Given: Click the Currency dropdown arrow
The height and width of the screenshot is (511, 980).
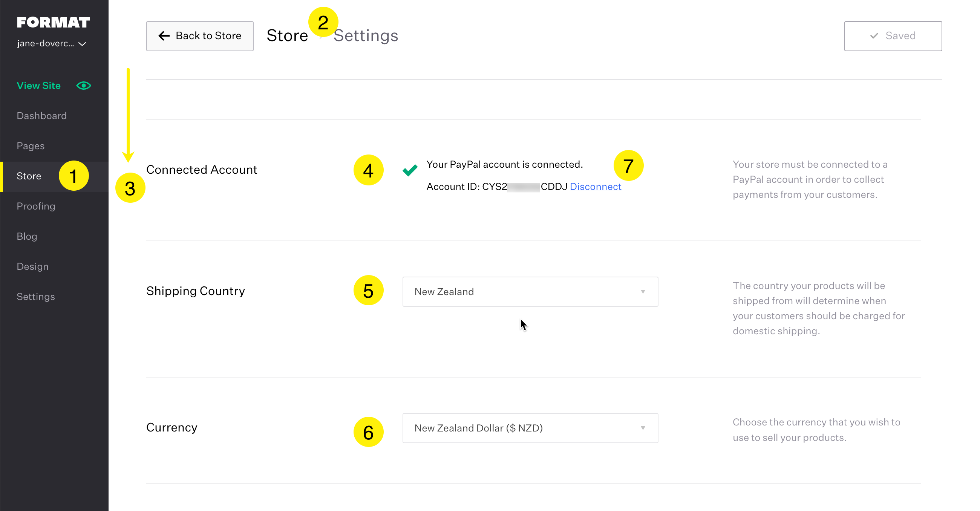Looking at the screenshot, I should (x=643, y=428).
